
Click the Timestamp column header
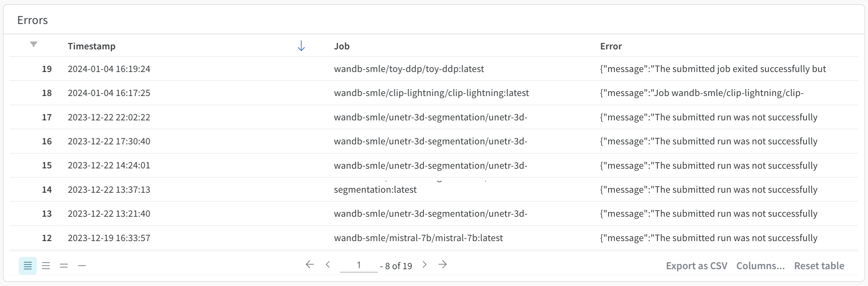pos(92,46)
